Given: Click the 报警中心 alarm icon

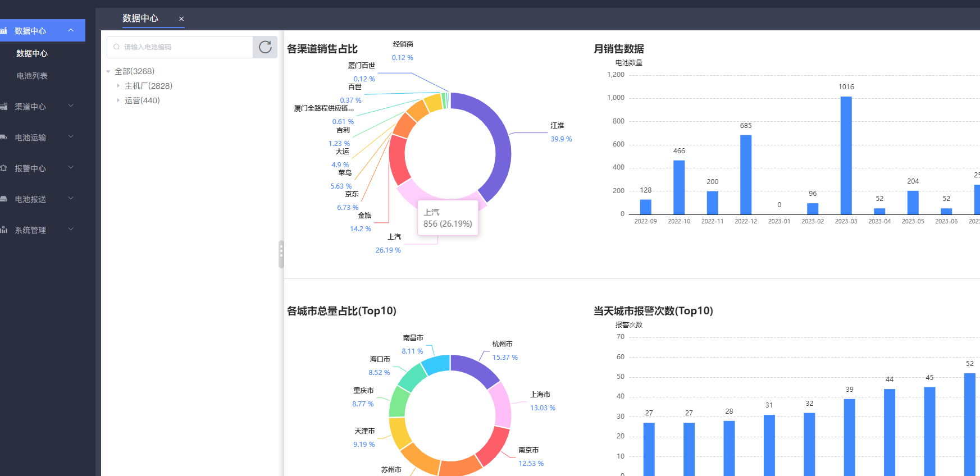Looking at the screenshot, I should coord(3,168).
